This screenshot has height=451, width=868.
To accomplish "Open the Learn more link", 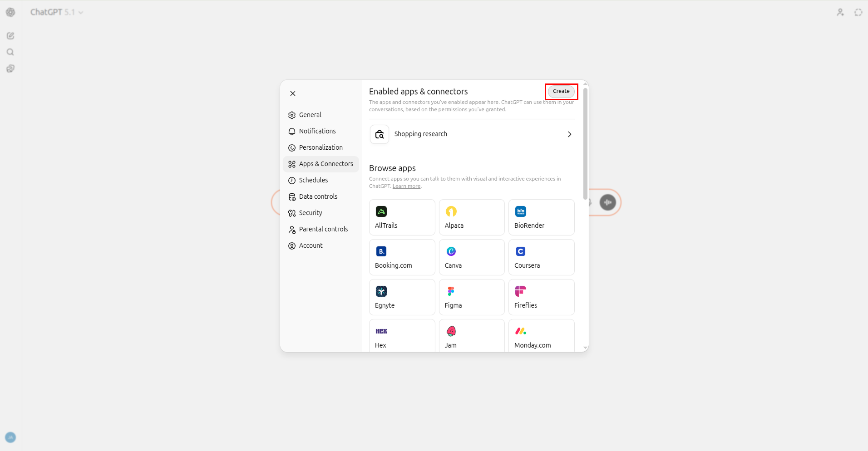I will pyautogui.click(x=406, y=186).
